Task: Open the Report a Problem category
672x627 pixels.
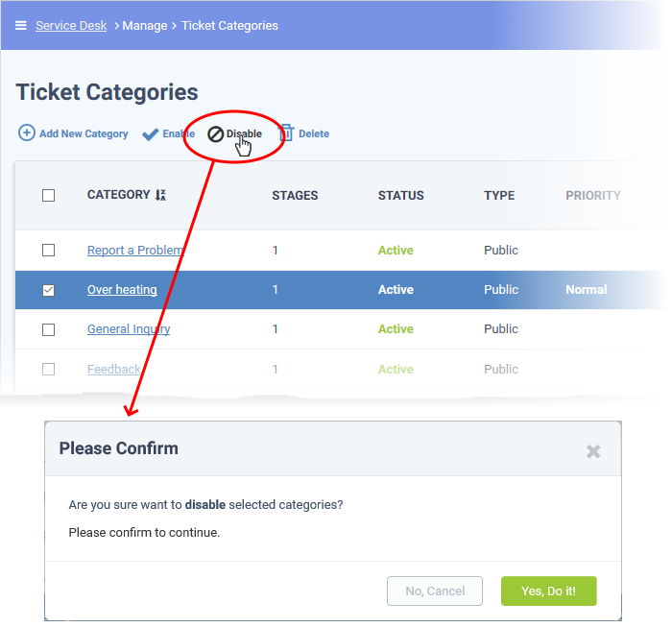Action: [135, 250]
